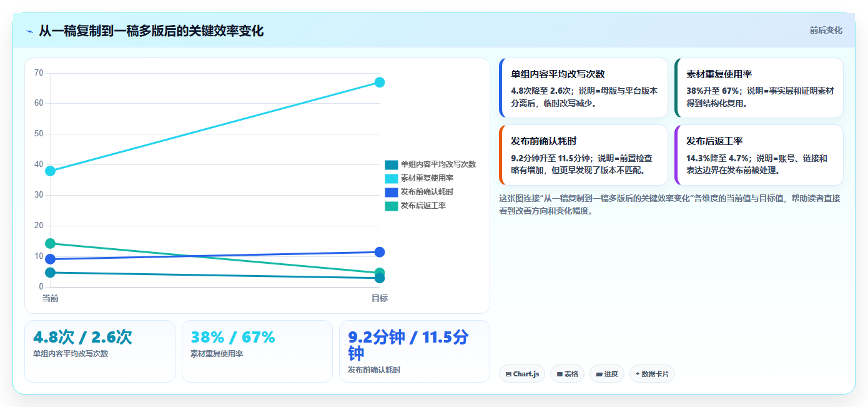Open the 发布后返工率 info card
The image size is (868, 407).
point(759,155)
